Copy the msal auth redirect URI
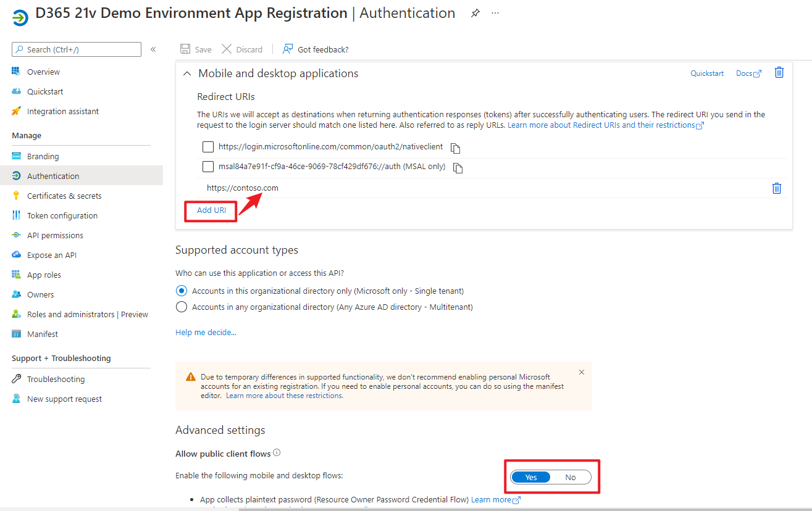812x511 pixels. pyautogui.click(x=458, y=168)
